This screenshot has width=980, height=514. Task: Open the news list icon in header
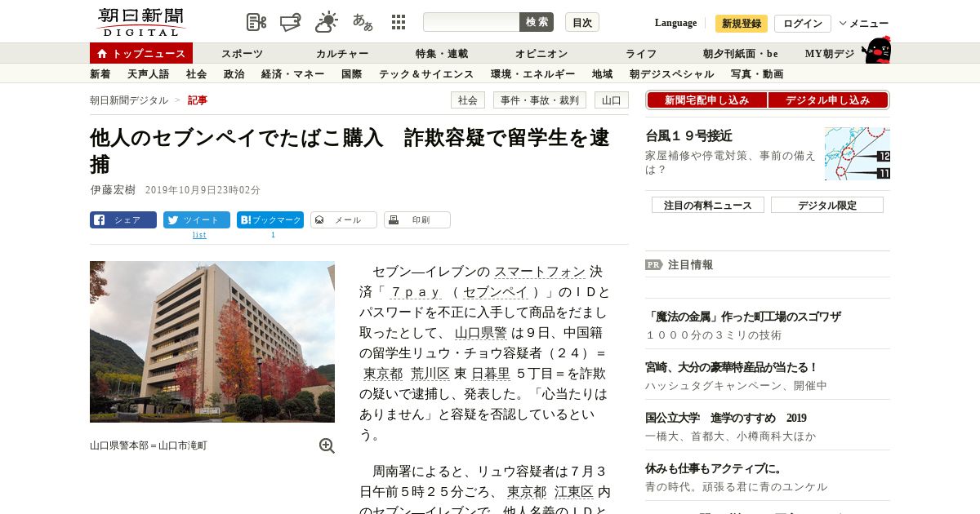click(256, 22)
